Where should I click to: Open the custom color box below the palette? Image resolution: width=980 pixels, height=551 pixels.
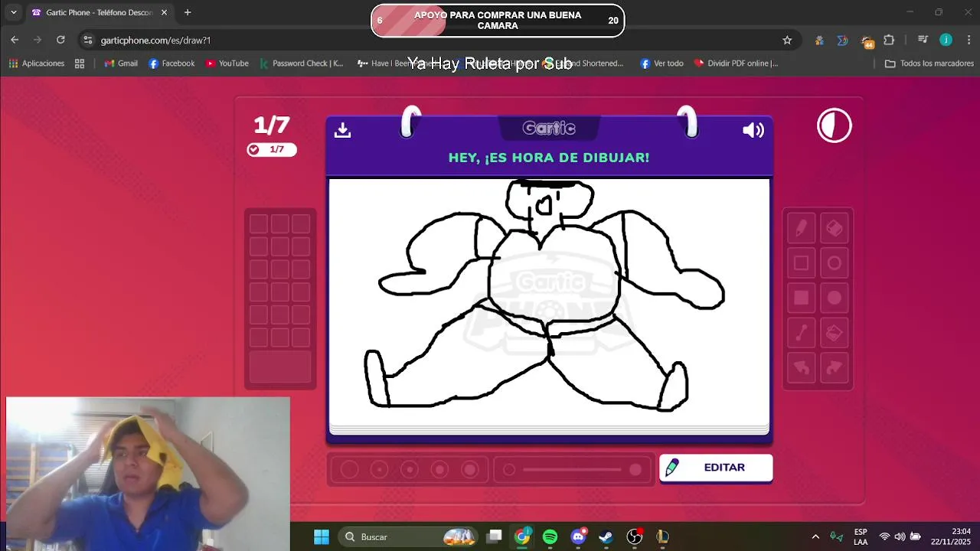pyautogui.click(x=280, y=367)
